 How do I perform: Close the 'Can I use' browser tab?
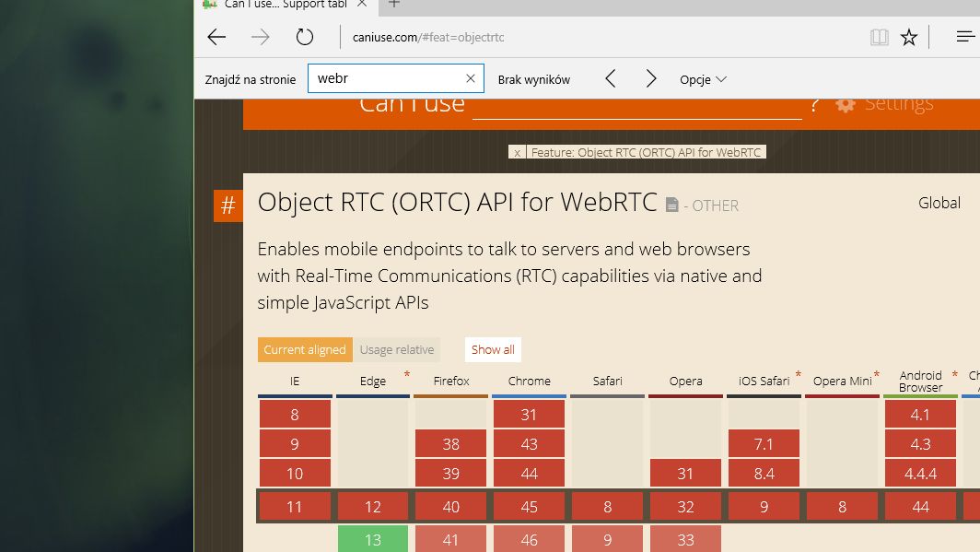click(x=362, y=4)
